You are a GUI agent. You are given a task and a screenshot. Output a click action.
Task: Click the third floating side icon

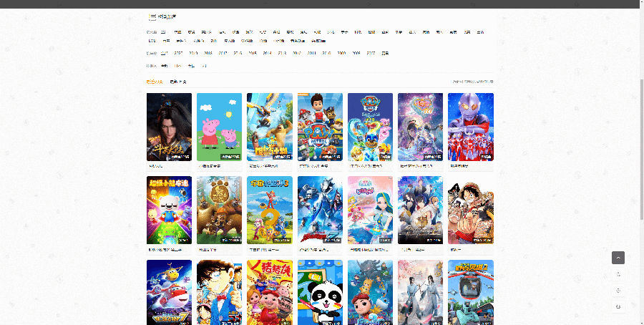(618, 291)
